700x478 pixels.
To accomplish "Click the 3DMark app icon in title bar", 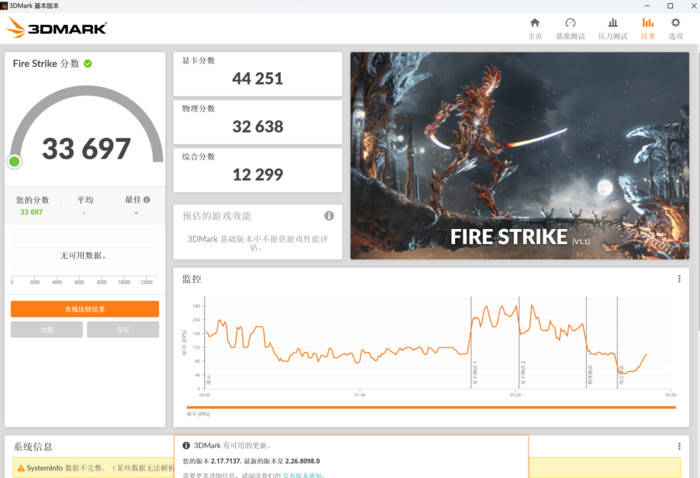I will tap(4, 6).
